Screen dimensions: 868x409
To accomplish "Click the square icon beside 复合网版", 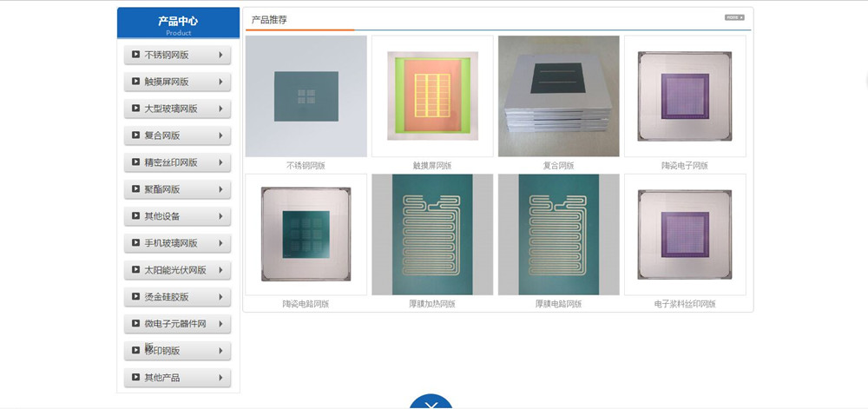I will tap(135, 135).
